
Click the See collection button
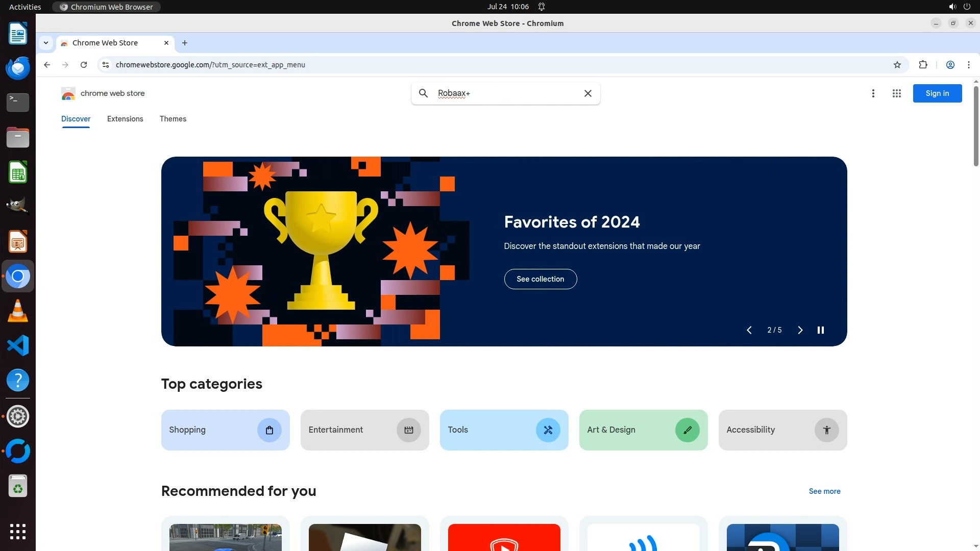(540, 279)
